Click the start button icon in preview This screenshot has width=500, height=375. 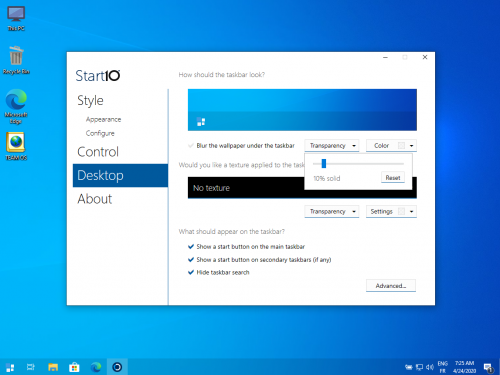click(201, 122)
